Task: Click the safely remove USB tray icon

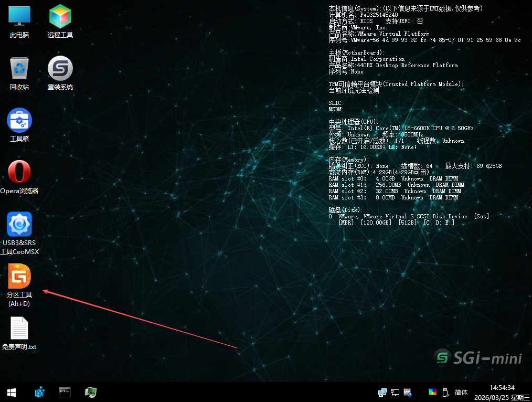Action: coord(445,392)
